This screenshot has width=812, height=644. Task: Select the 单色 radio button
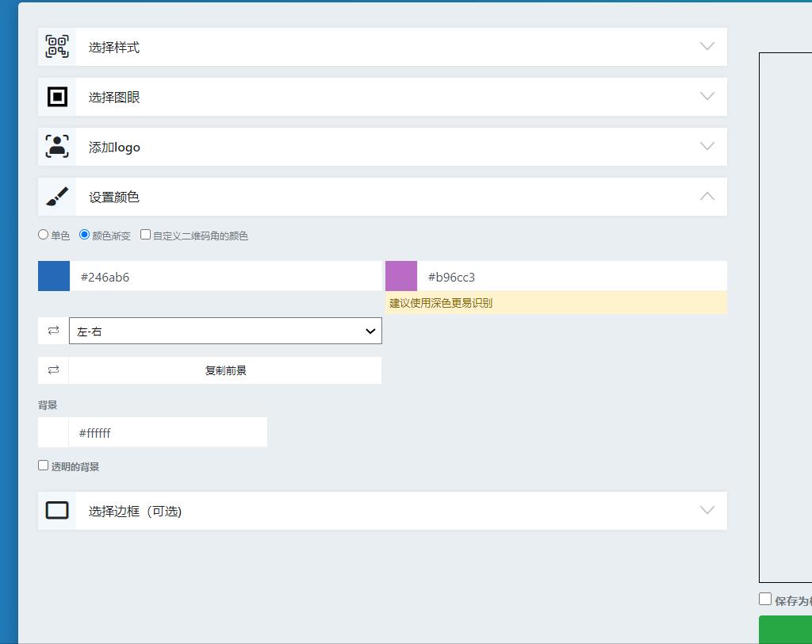[x=43, y=234]
